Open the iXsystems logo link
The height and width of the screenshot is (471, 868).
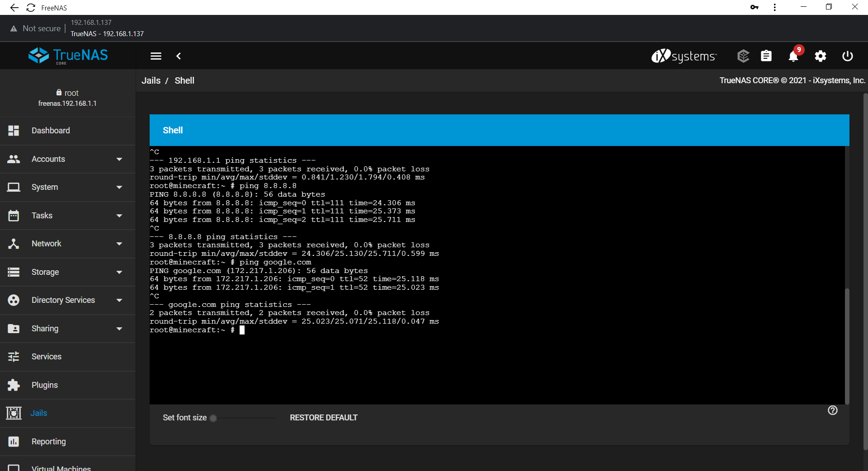(x=684, y=56)
